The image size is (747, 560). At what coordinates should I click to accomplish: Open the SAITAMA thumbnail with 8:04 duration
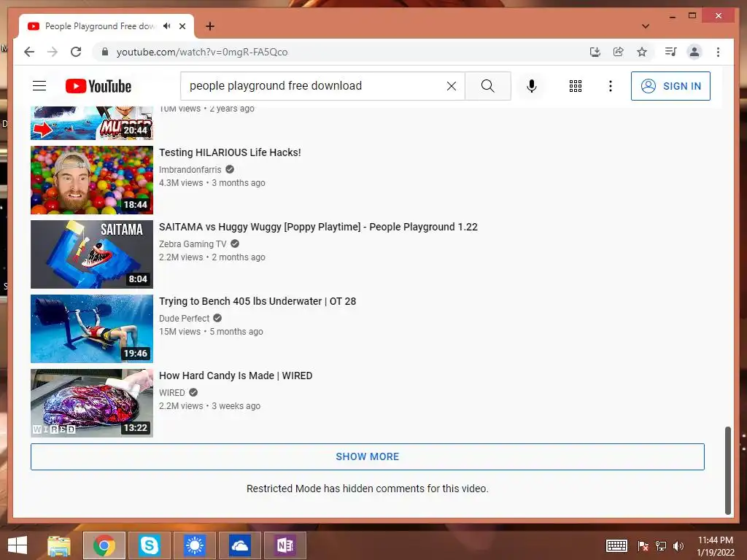[x=92, y=254]
